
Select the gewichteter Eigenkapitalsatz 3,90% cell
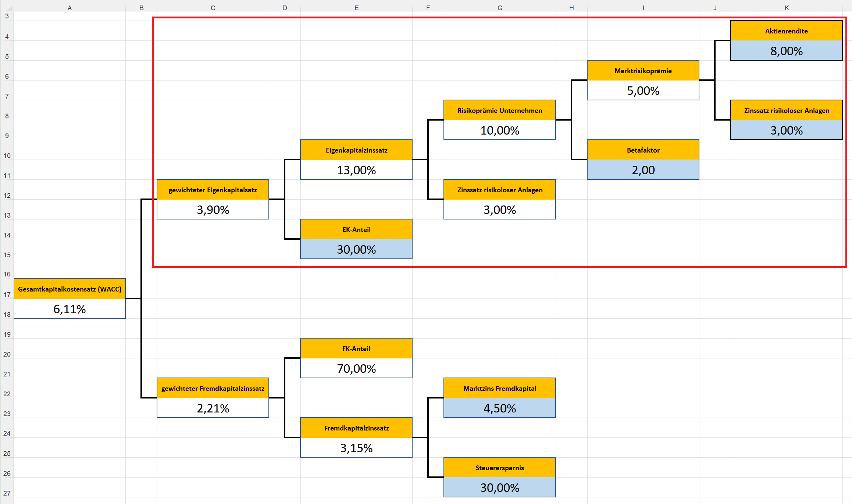pyautogui.click(x=213, y=210)
